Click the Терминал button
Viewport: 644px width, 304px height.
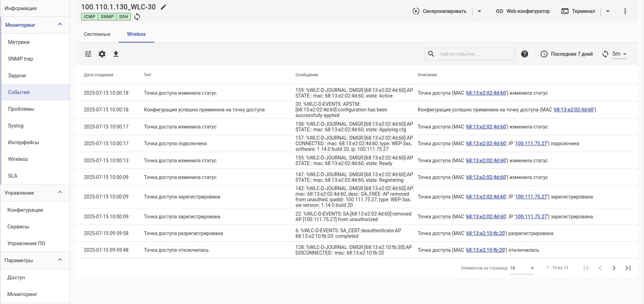click(578, 11)
